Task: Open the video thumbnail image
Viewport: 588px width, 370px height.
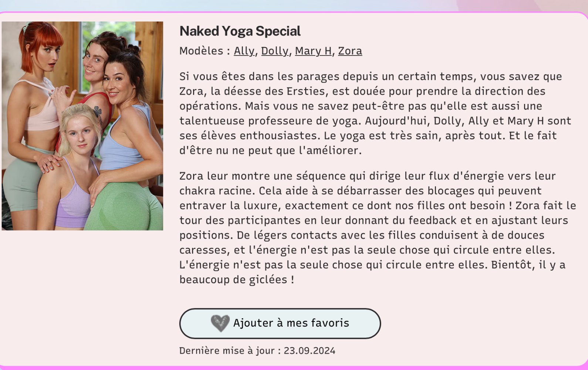Action: 82,126
